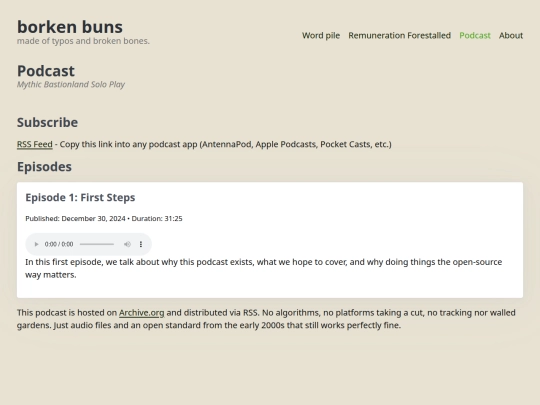This screenshot has width=540, height=405.
Task: Open the About page
Action: pyautogui.click(x=511, y=35)
